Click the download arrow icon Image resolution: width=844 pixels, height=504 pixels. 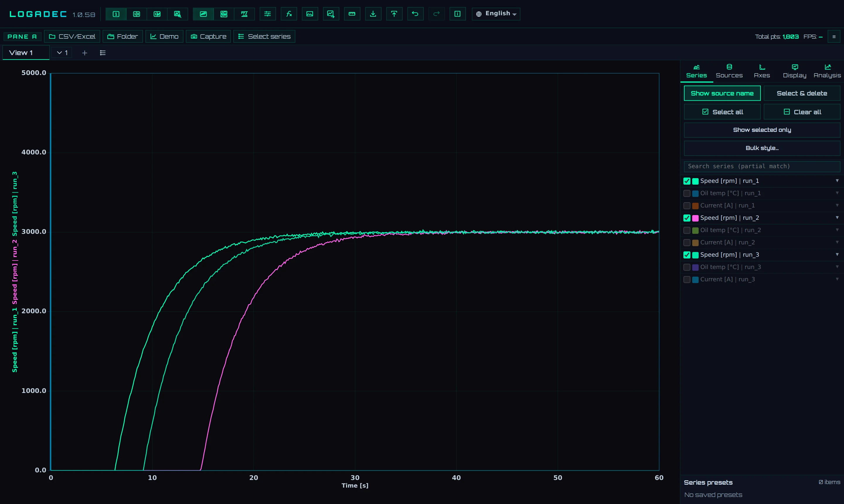coord(373,14)
